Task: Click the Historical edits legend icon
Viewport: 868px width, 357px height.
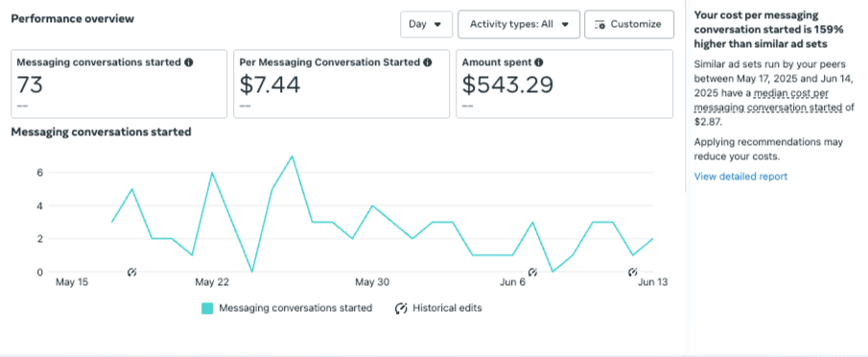Action: click(x=401, y=308)
